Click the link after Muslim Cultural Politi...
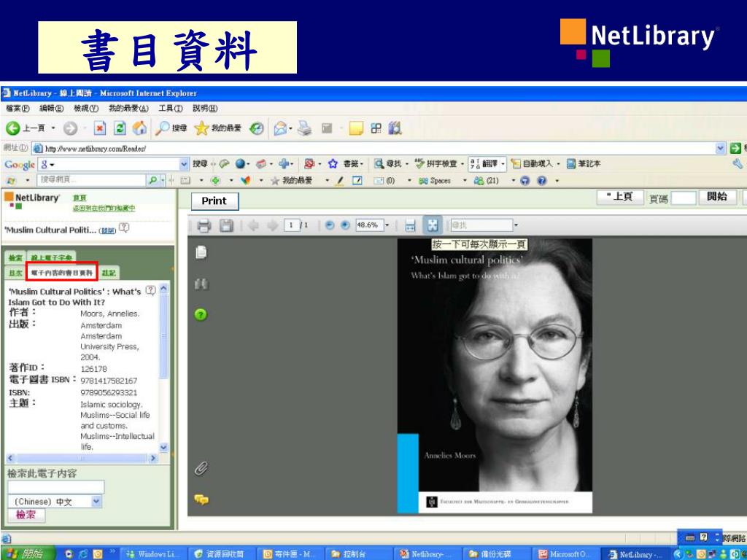747x560 pixels. point(107,230)
